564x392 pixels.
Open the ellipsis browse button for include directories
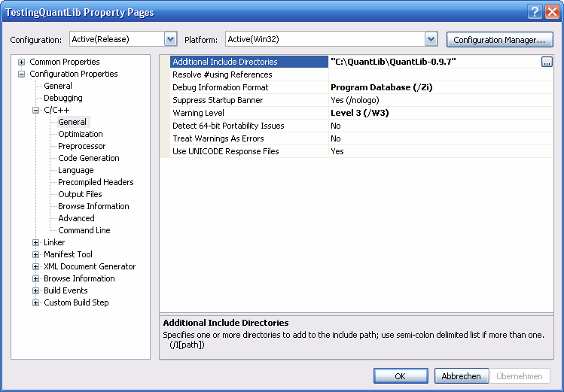click(x=547, y=62)
